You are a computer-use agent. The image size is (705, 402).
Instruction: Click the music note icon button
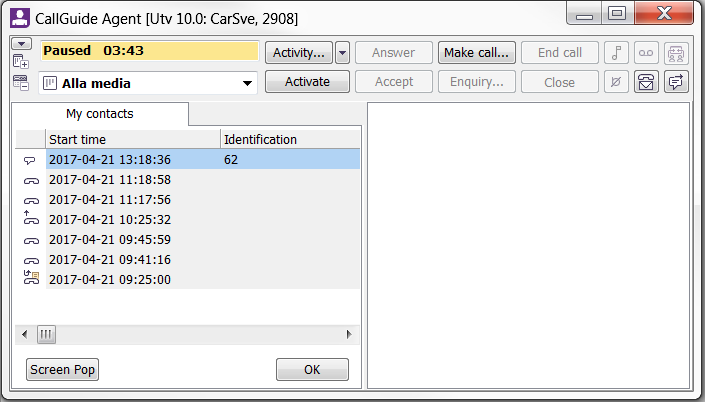616,53
